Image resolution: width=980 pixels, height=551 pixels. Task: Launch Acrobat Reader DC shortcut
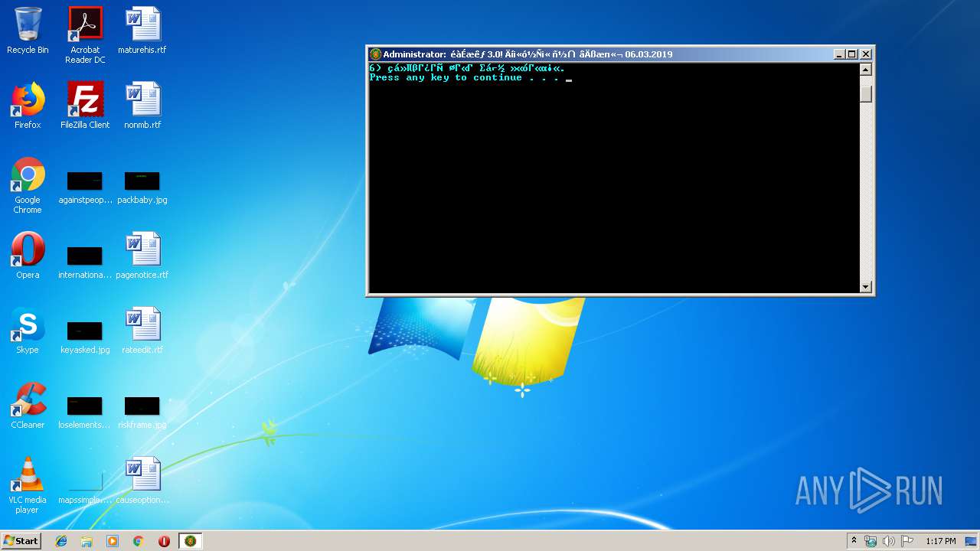[x=85, y=35]
